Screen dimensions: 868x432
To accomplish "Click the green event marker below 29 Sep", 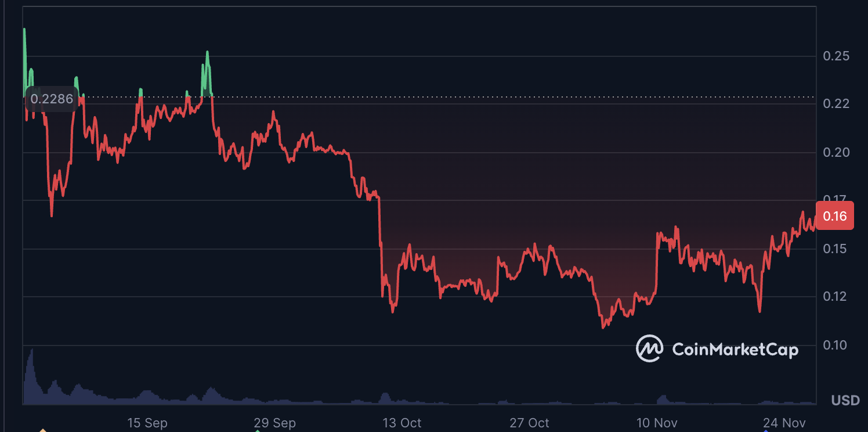I will coord(257,430).
